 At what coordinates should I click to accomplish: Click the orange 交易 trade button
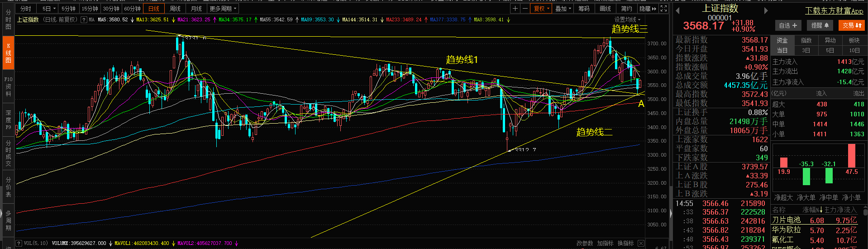(x=852, y=26)
